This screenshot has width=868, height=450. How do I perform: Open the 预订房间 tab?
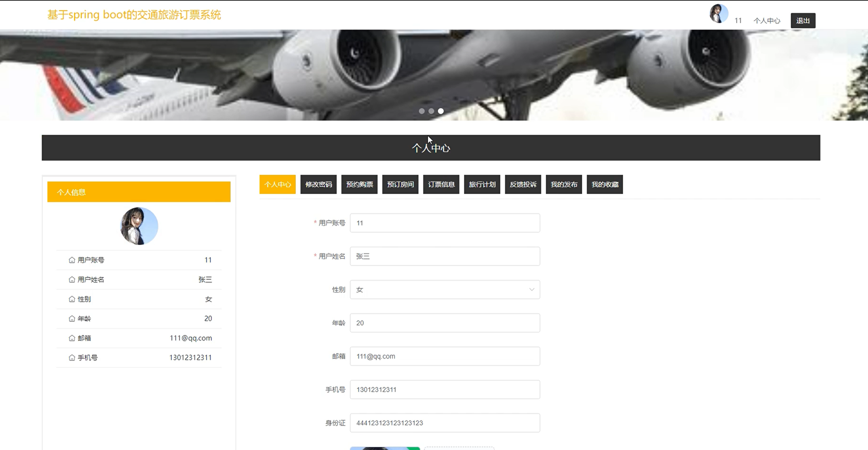tap(400, 184)
